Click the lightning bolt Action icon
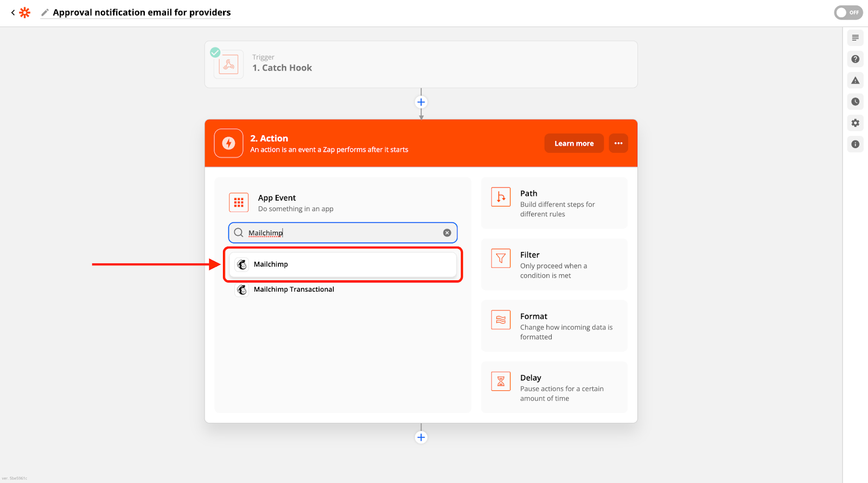This screenshot has width=868, height=483. tap(228, 143)
